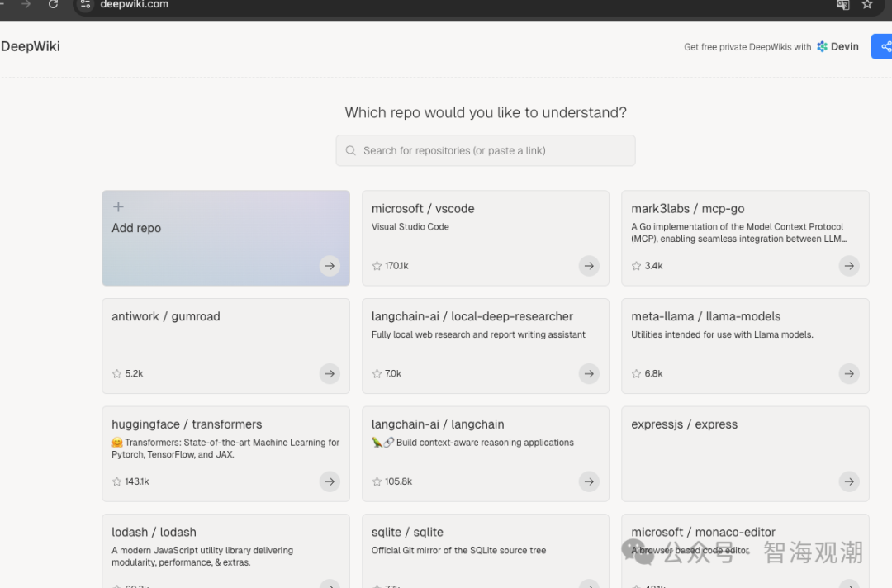892x588 pixels.
Task: Open the lodash / lodash title
Action: click(x=154, y=533)
